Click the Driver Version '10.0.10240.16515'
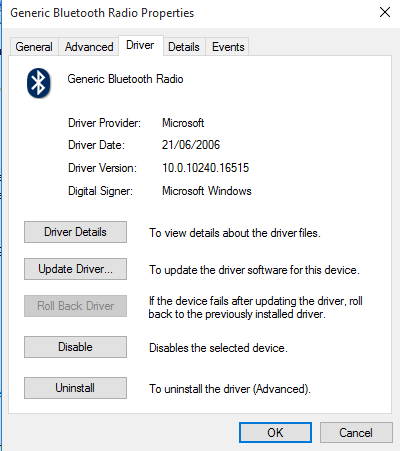 pos(206,168)
